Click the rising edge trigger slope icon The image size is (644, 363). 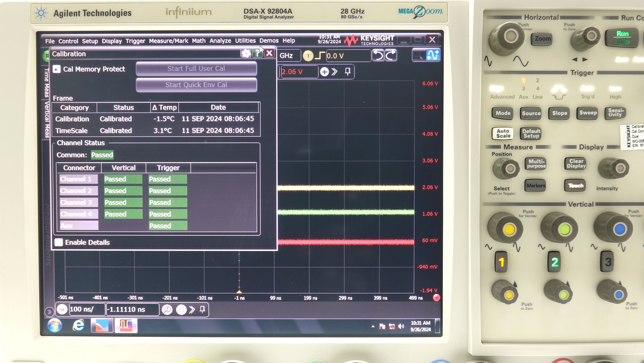320,56
